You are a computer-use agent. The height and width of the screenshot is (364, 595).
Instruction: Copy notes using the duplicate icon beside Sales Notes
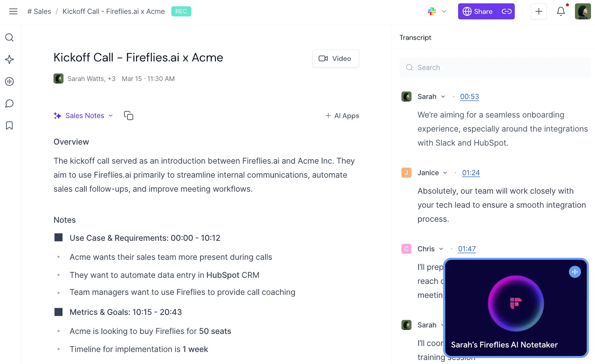point(129,115)
